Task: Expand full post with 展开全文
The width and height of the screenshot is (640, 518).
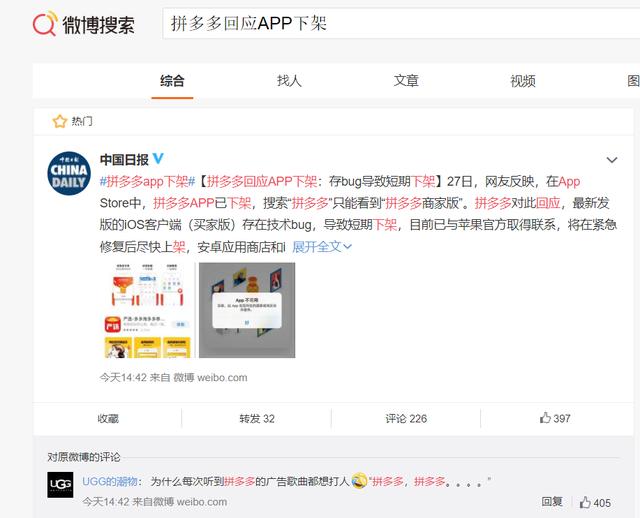Action: (322, 247)
